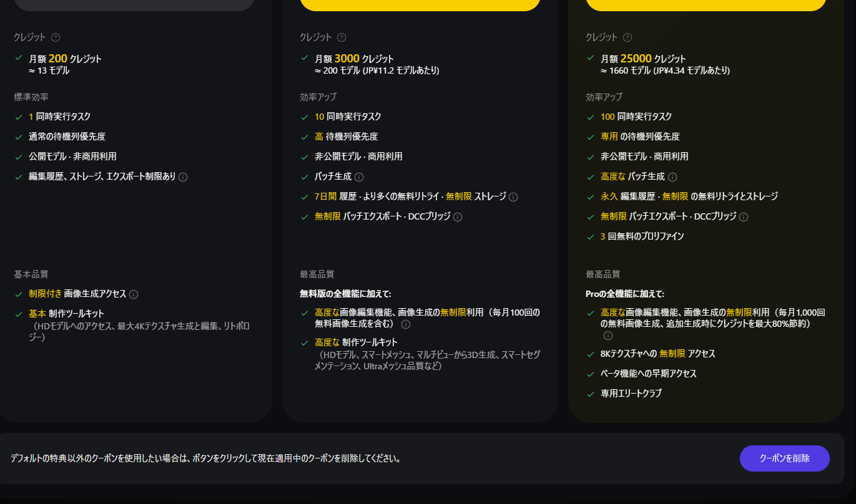Click the 1 同時実行タスク feature line
Viewport: 856px width, 504px height.
tap(59, 117)
